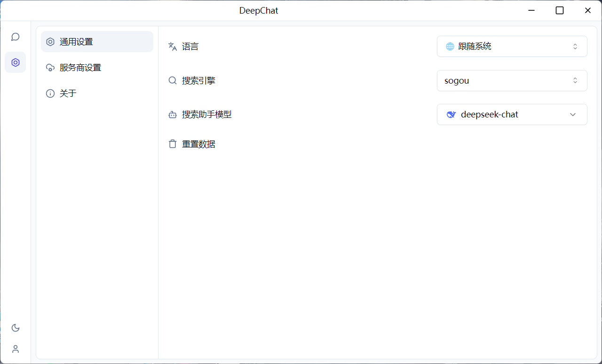This screenshot has height=364, width=602.
Task: Click the cloud icon beside 服务商设置
Action: click(50, 67)
